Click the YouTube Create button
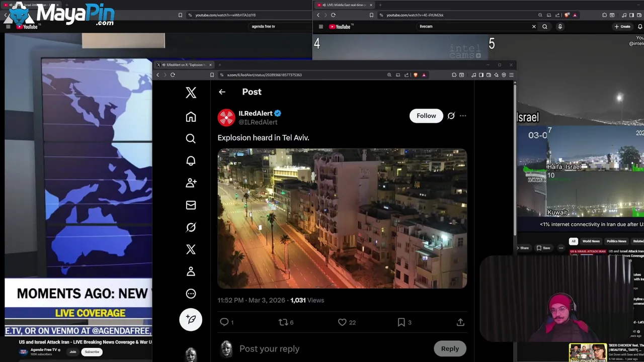Screen dimensions: 644x362 coord(623,27)
